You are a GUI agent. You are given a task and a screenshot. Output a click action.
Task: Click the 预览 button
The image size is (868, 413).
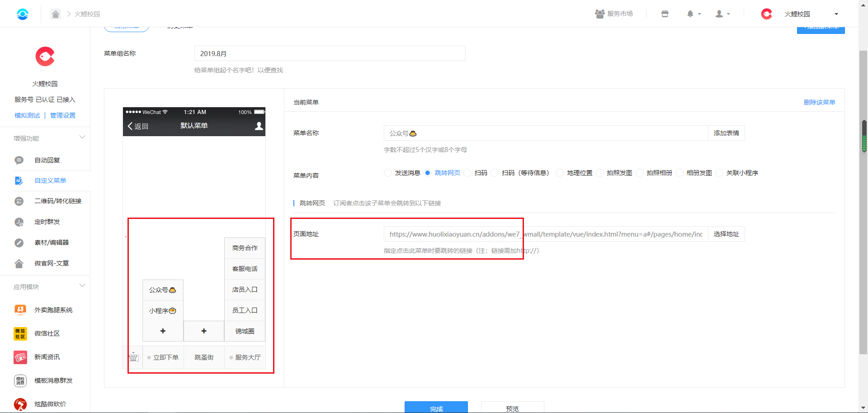513,407
